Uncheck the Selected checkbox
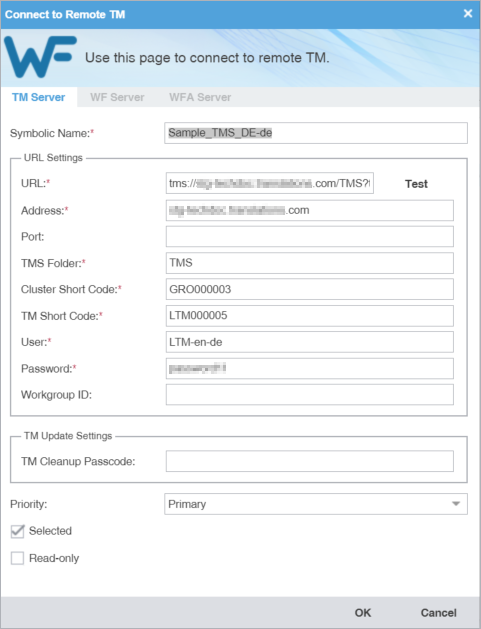 pos(17,531)
